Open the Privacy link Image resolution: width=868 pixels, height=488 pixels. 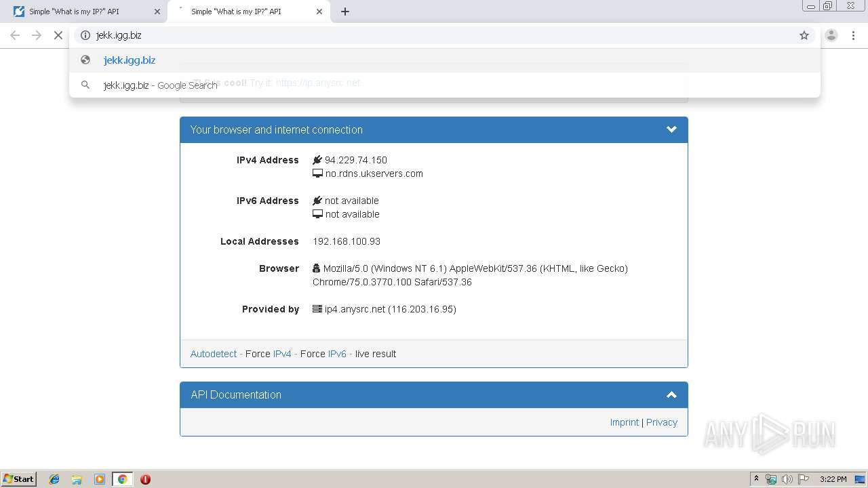[661, 422]
